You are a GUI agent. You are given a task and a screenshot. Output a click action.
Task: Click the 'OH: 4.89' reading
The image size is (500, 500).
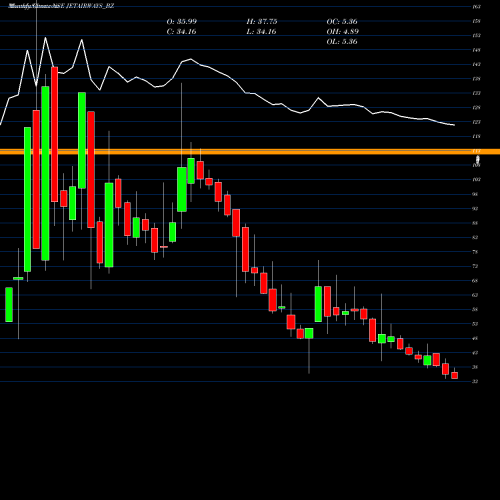pos(342,31)
